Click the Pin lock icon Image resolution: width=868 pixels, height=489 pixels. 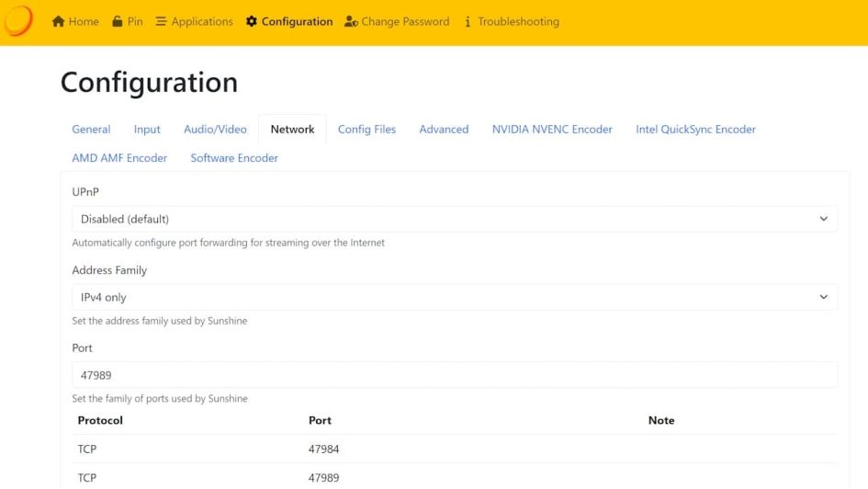coord(118,21)
